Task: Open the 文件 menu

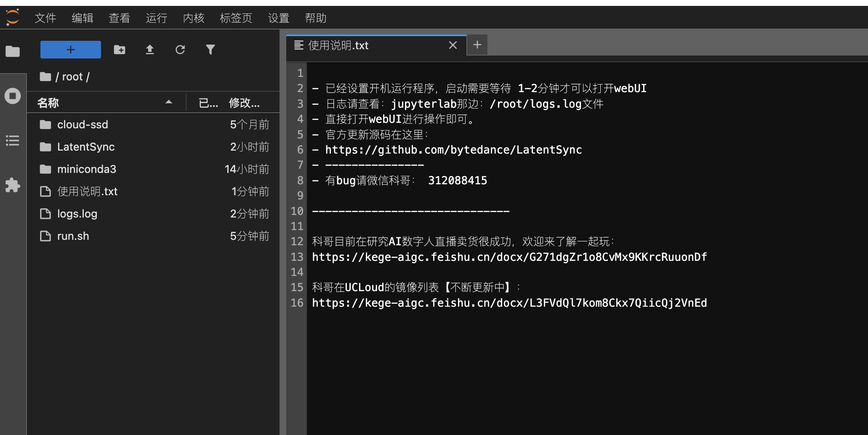Action: pyautogui.click(x=45, y=18)
